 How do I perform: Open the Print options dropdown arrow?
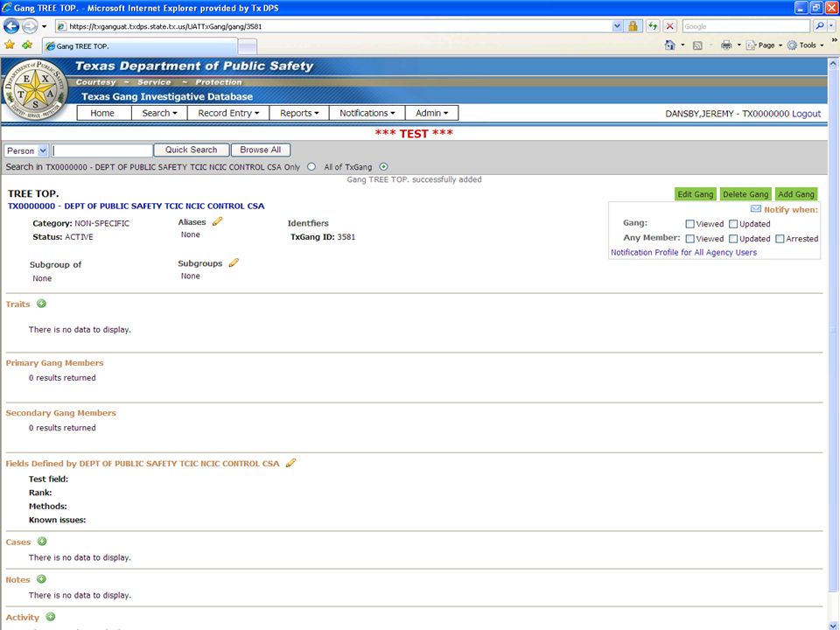coord(738,45)
